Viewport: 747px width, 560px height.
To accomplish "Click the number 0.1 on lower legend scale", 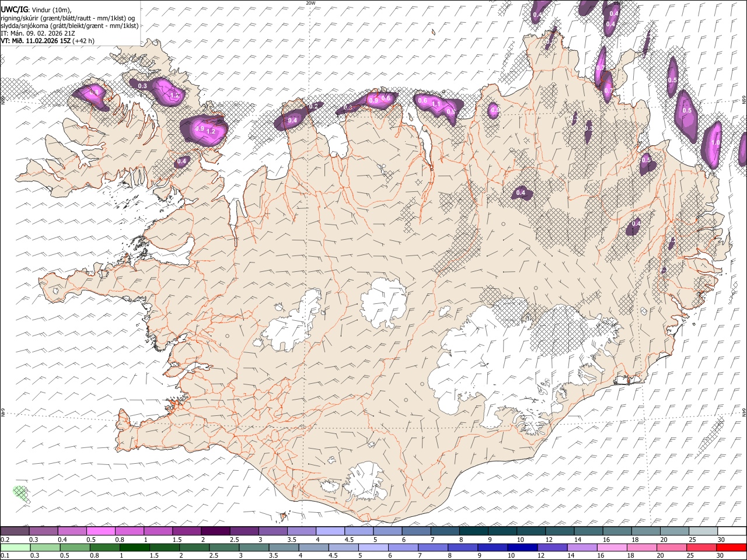I will [x=5, y=555].
